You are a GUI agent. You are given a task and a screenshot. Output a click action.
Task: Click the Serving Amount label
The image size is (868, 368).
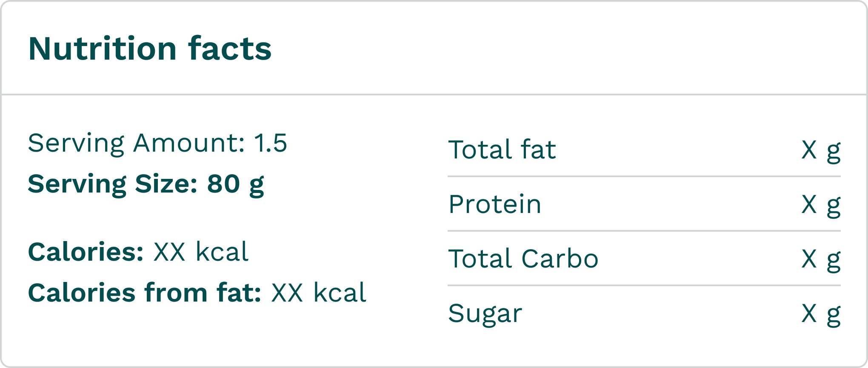136,143
